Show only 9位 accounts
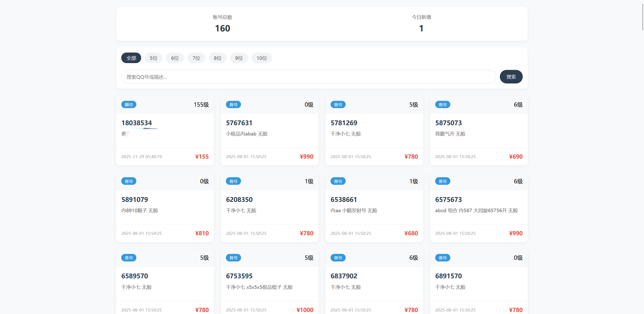This screenshot has width=644, height=314. coord(239,58)
